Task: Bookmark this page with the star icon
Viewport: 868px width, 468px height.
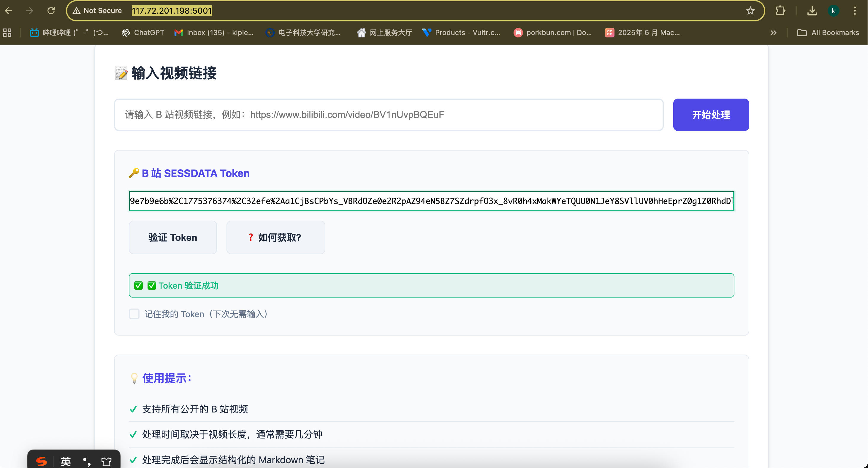Action: [x=750, y=11]
